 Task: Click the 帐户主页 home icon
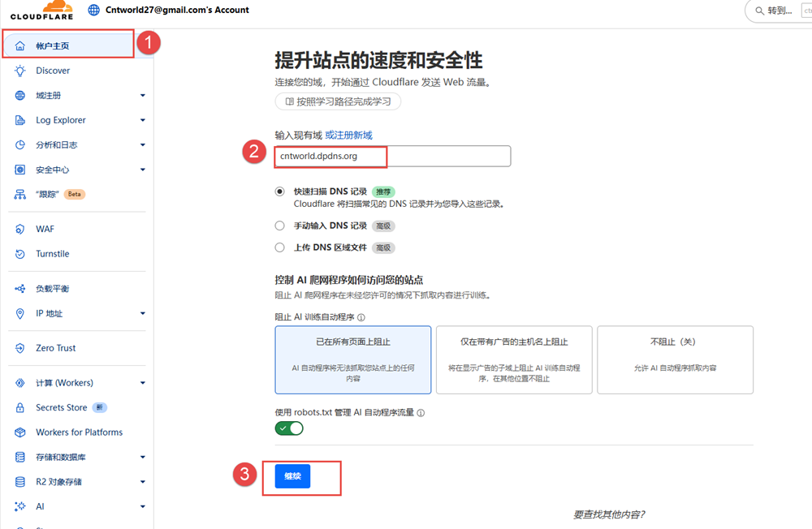(19, 45)
